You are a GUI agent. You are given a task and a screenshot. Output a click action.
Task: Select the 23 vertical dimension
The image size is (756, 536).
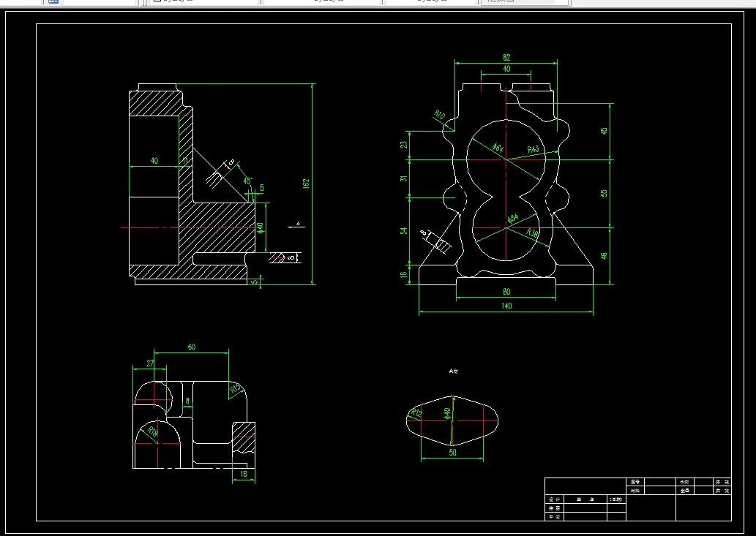tap(404, 144)
